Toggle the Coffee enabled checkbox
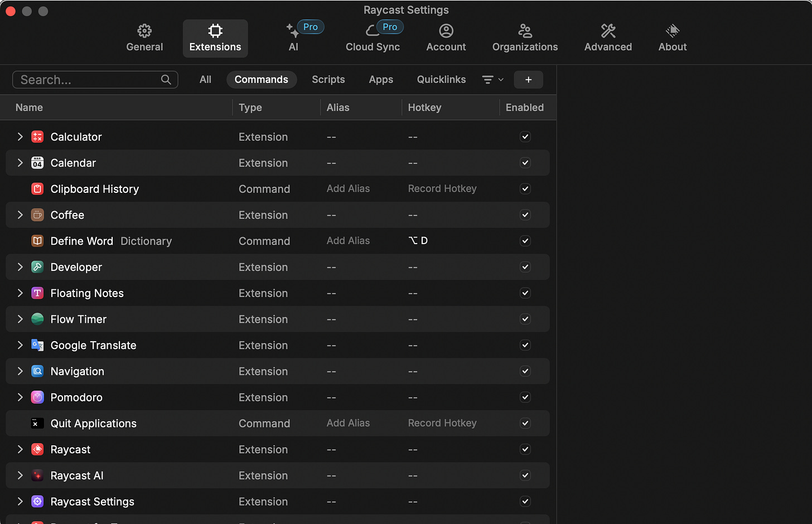Screen dimensions: 812x524 525,215
